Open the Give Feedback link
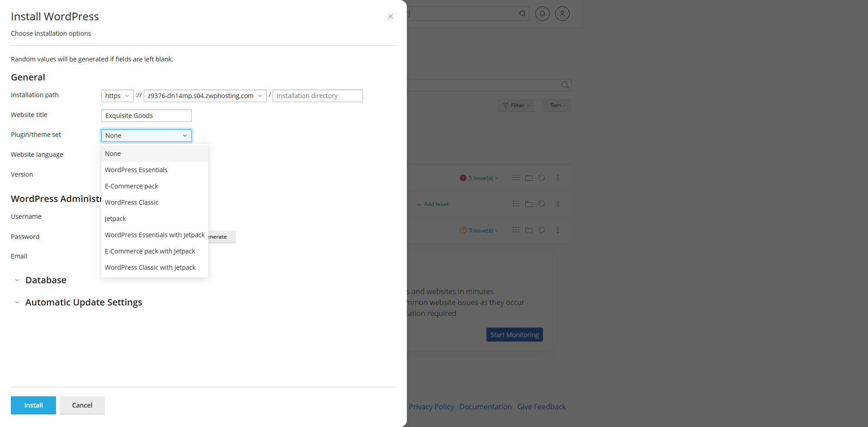The image size is (868, 427). tap(542, 407)
